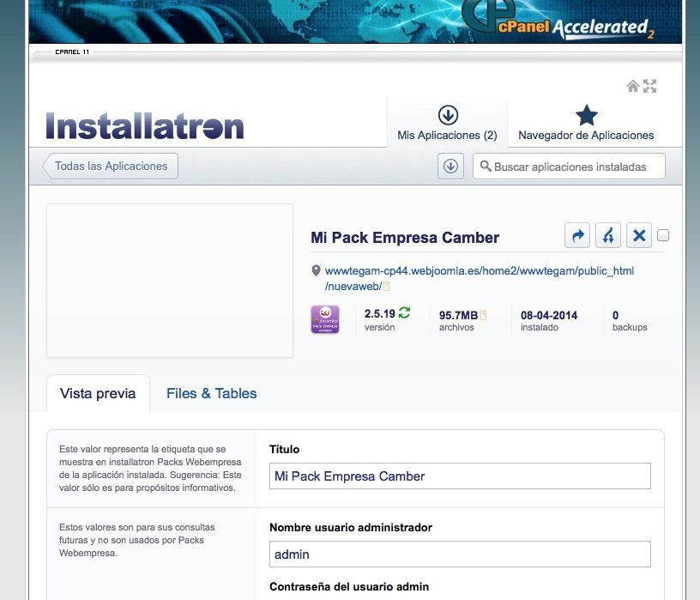Image resolution: width=700 pixels, height=600 pixels.
Task: Click the Mi Pack Empresa Camber heading
Action: click(x=405, y=237)
